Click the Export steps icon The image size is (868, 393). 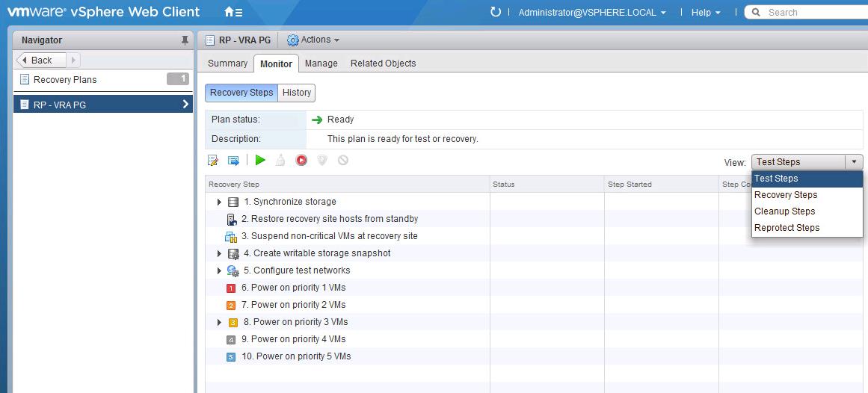[x=233, y=161]
